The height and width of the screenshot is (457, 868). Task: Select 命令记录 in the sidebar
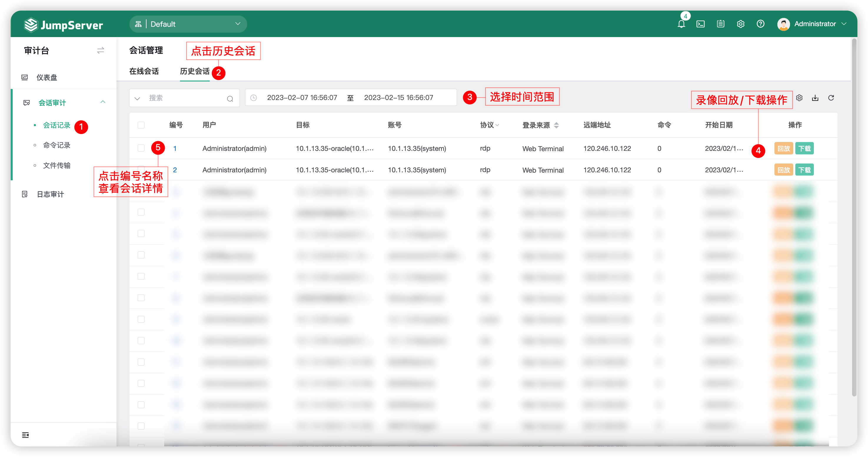pos(56,145)
